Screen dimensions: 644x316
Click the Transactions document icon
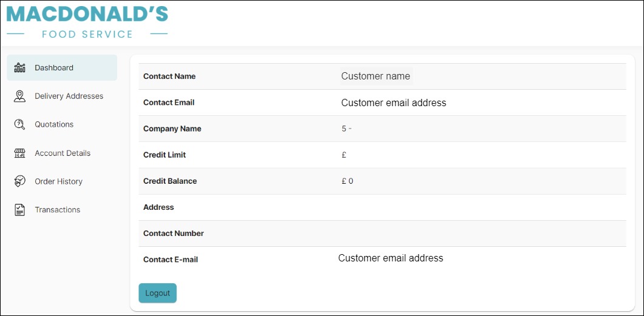tap(19, 210)
